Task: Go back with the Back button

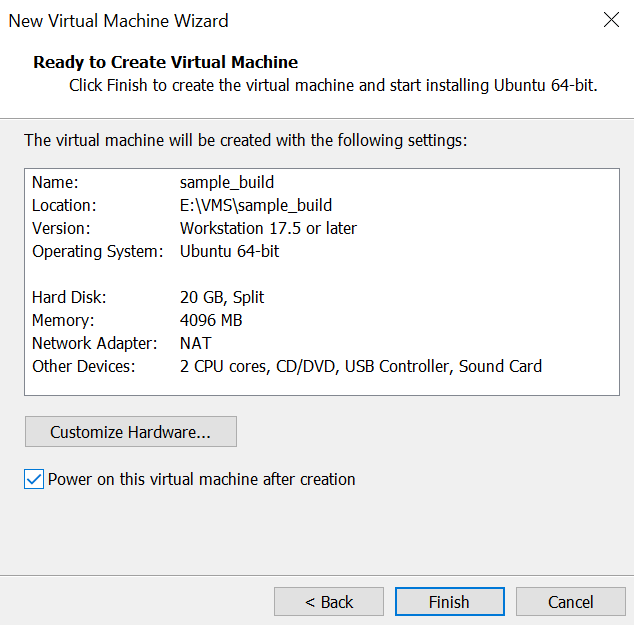Action: click(x=329, y=601)
